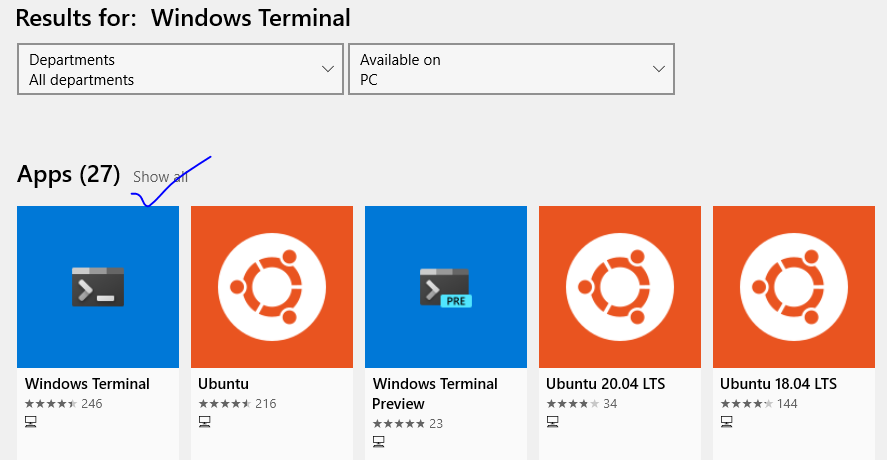Click PC device icon under Windows Terminal Preview
The width and height of the screenshot is (887, 460).
click(x=379, y=442)
